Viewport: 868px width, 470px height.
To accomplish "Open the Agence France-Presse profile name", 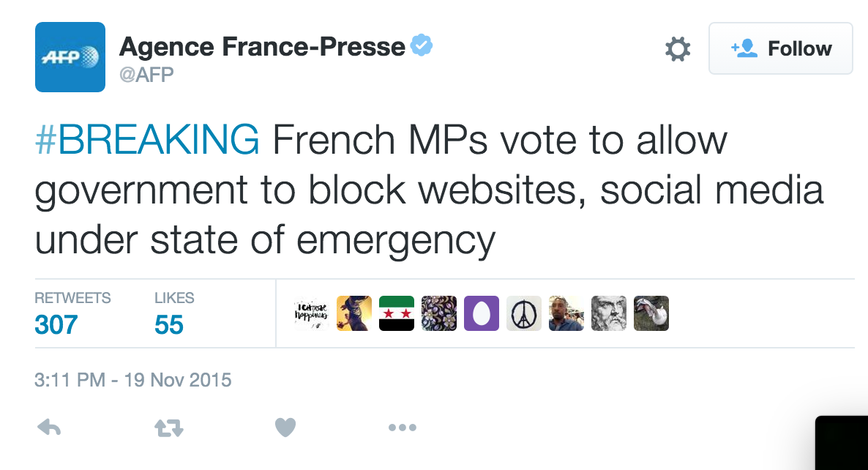I will pos(263,47).
